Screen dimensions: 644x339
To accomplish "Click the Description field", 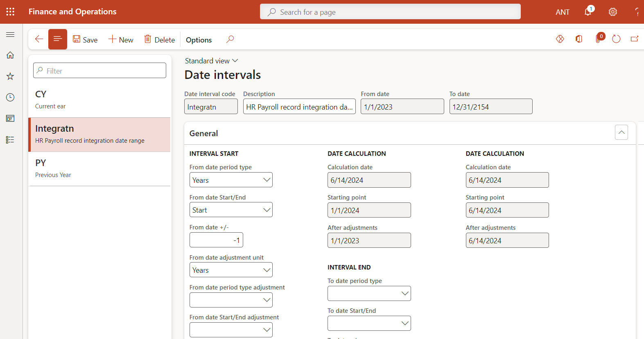I will pyautogui.click(x=299, y=106).
